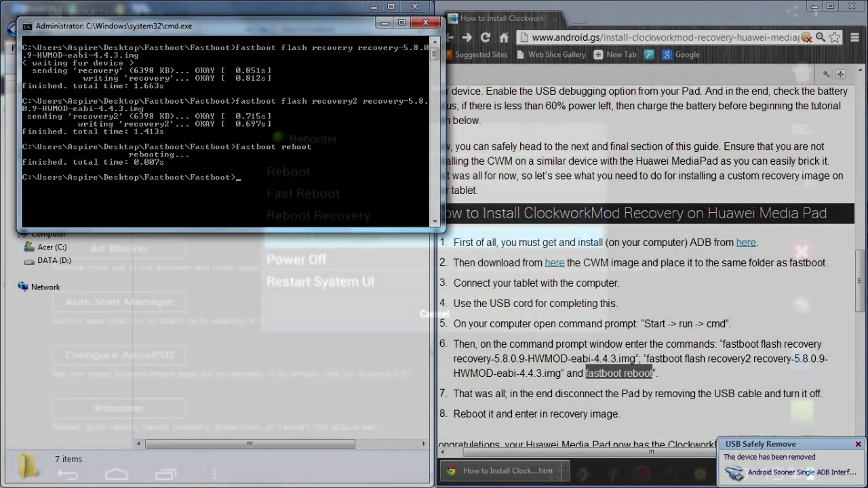This screenshot has width=868, height=488.
Task: Click the wrench icon on the page toolbar
Action: click(827, 74)
